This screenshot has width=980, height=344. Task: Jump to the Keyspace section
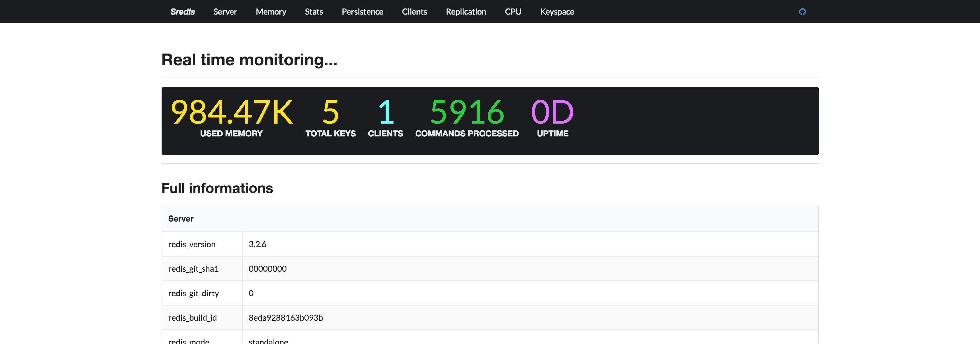click(556, 12)
